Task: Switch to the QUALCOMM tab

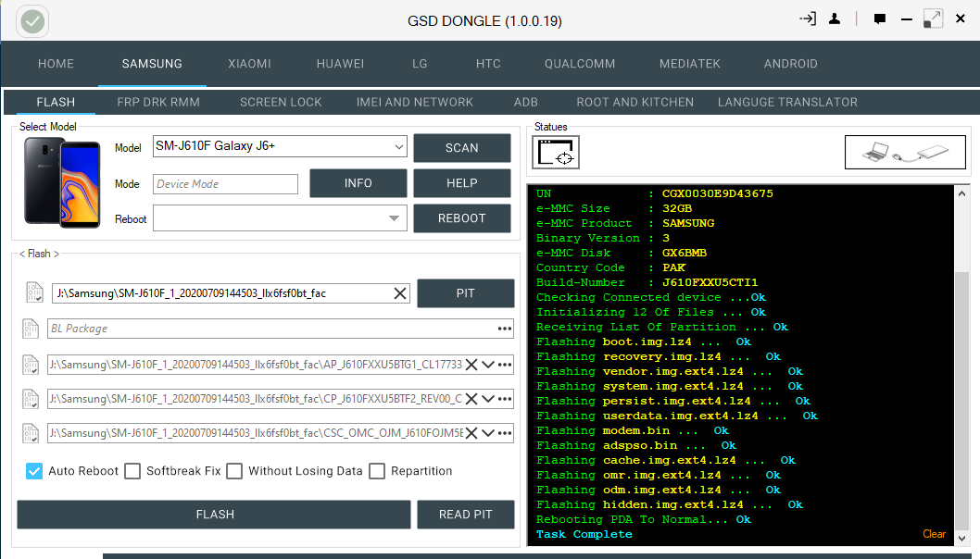Action: 579,64
